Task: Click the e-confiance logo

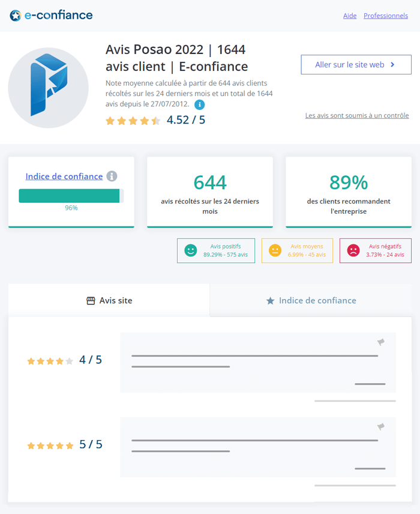Action: [x=51, y=16]
